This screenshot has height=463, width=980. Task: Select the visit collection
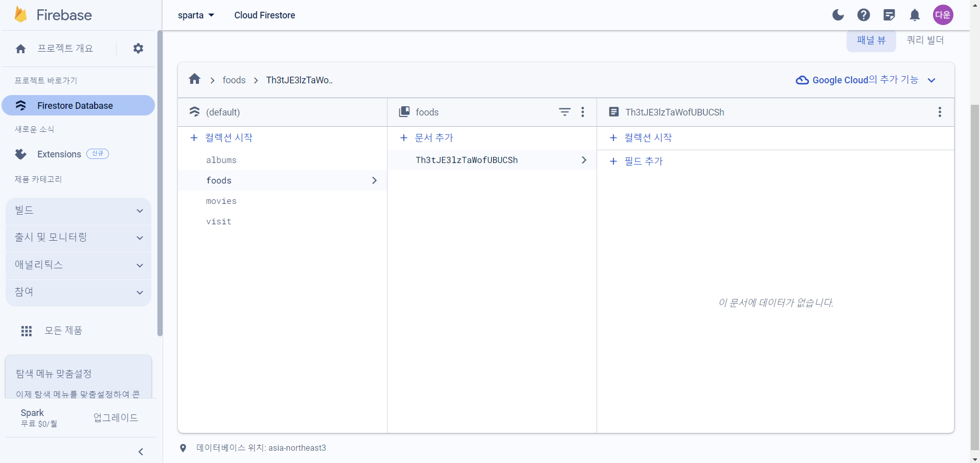pos(282,221)
